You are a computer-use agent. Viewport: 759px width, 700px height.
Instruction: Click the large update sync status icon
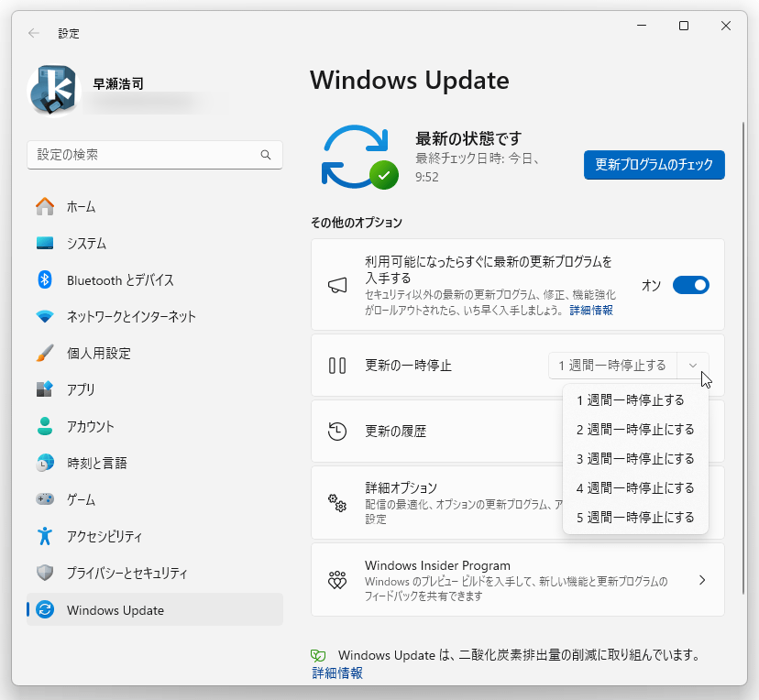tap(359, 158)
